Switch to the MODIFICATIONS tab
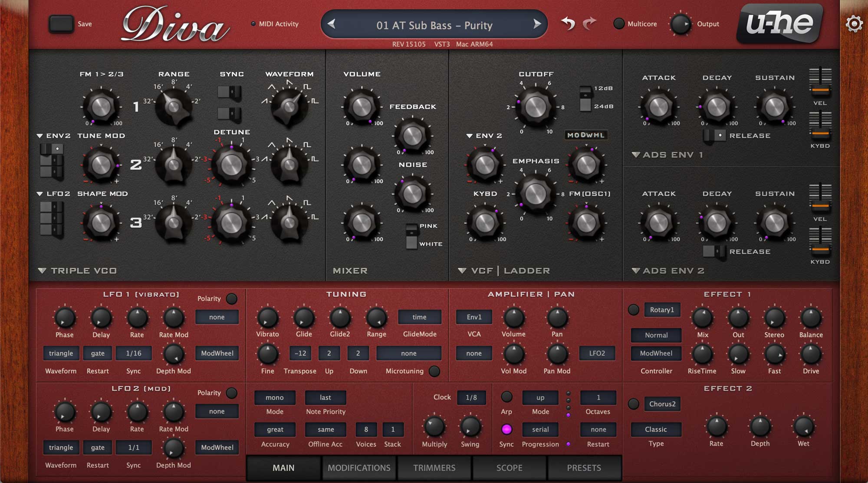 coord(359,468)
